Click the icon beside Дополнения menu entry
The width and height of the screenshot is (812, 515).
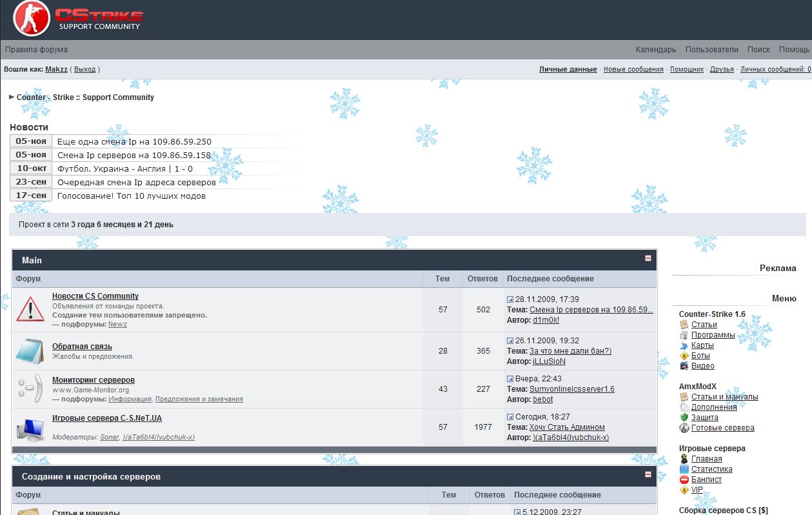tap(684, 407)
